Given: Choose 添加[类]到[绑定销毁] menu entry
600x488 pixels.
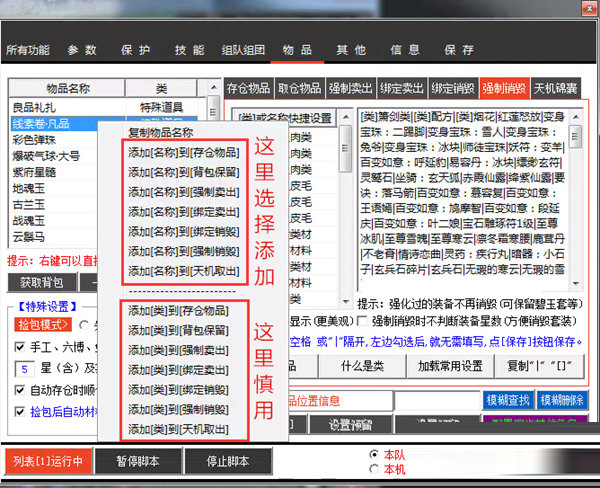Looking at the screenshot, I should [178, 390].
